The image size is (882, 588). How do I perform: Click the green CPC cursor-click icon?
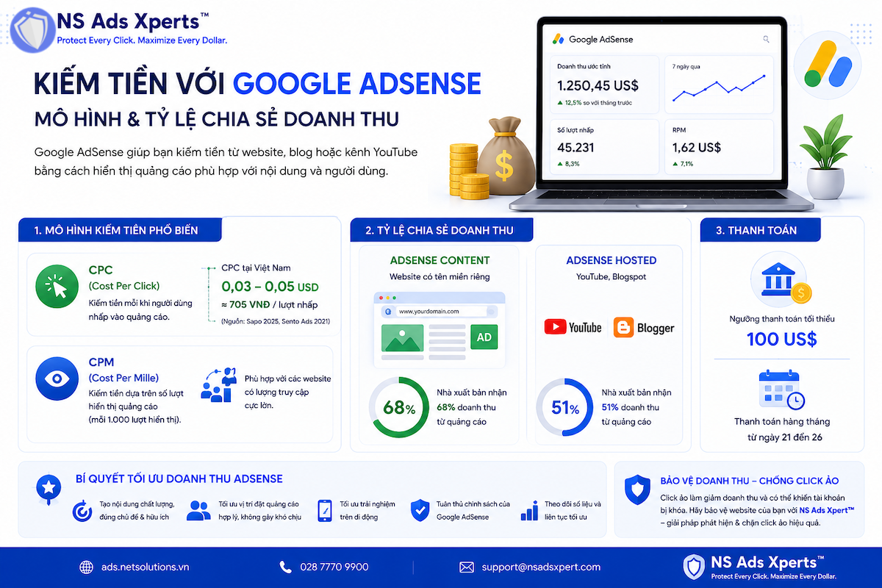[56, 287]
